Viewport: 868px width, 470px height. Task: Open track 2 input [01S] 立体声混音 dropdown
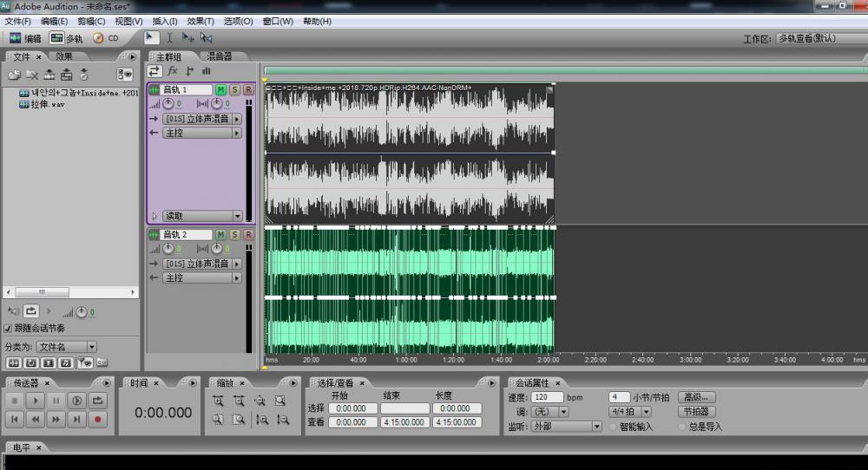pos(202,264)
